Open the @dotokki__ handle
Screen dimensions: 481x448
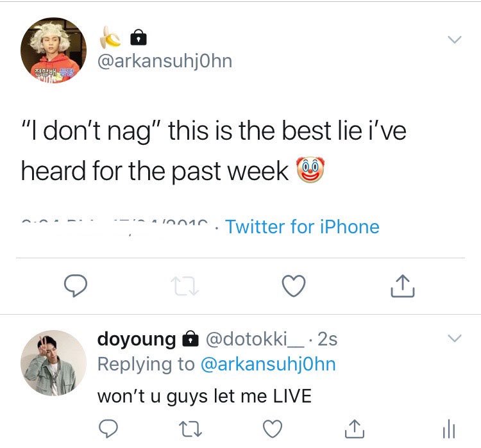[x=255, y=339]
